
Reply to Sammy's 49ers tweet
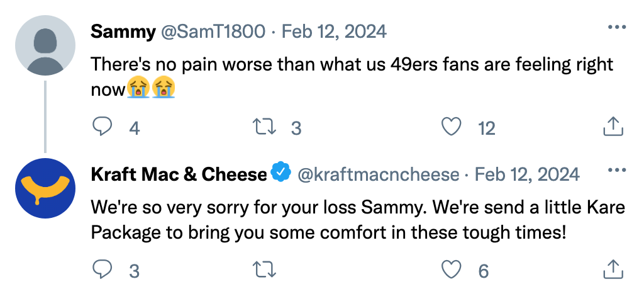point(103,128)
